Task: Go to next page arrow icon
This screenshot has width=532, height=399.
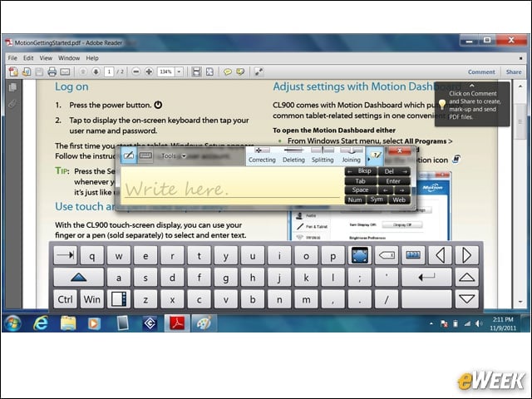Action: coord(96,71)
